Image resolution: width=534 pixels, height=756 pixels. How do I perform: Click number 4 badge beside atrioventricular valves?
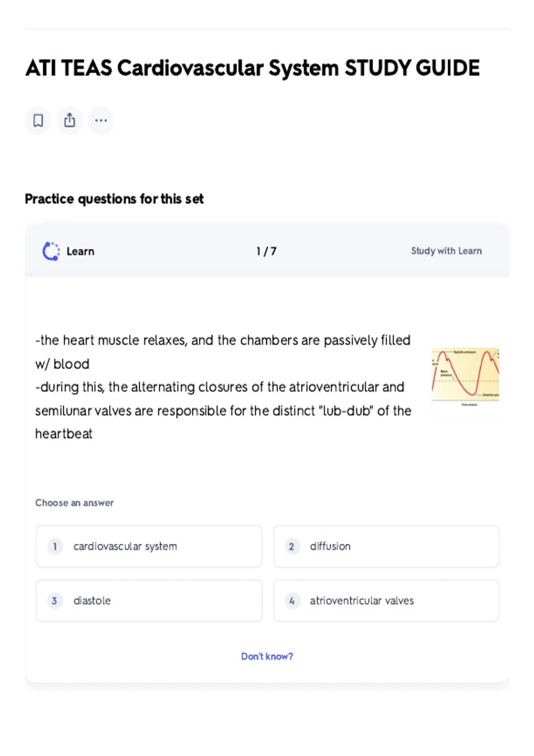pos(291,601)
